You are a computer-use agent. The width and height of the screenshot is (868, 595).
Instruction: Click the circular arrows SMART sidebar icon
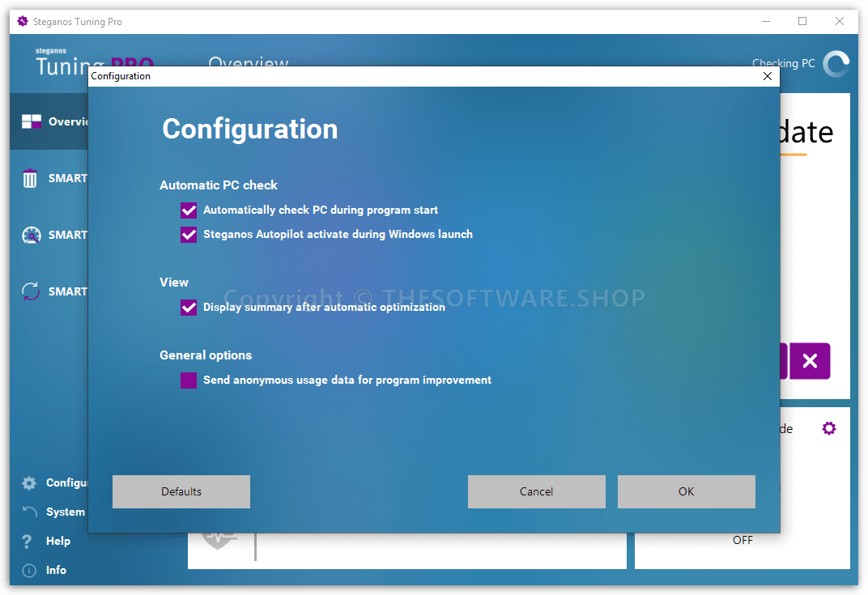point(31,291)
